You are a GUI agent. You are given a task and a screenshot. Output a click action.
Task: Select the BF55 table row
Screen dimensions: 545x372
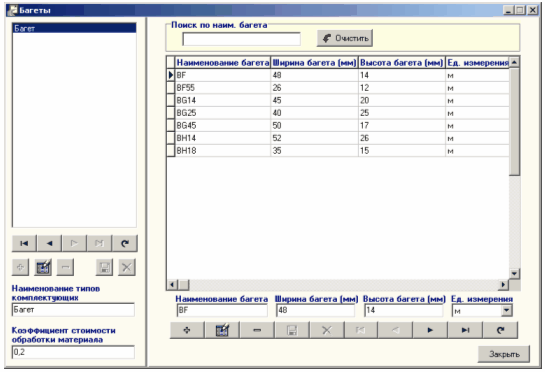(x=338, y=88)
